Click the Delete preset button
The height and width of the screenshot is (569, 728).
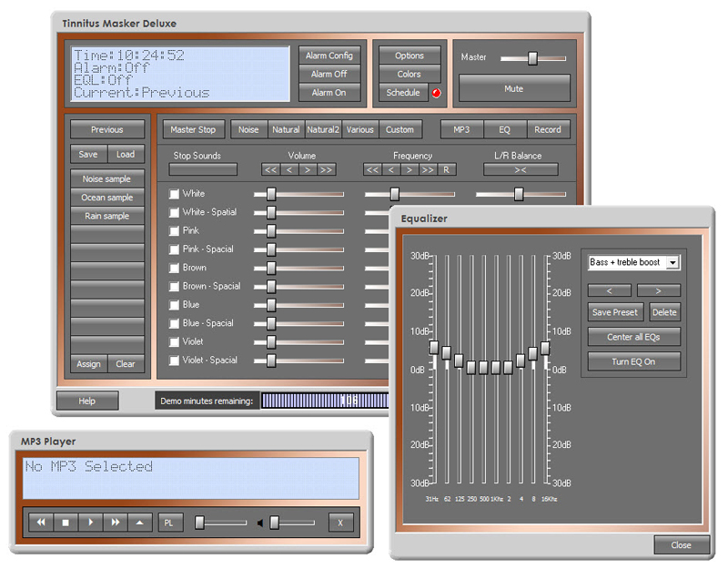tap(665, 312)
